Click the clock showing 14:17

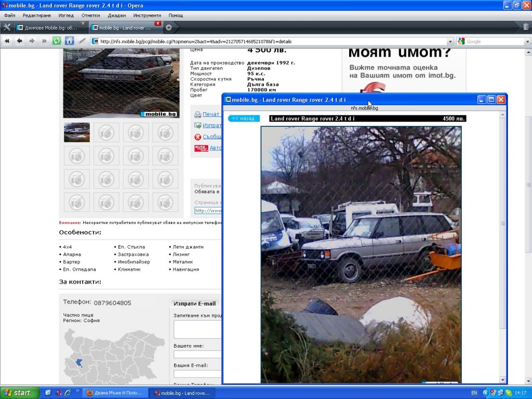(x=521, y=393)
